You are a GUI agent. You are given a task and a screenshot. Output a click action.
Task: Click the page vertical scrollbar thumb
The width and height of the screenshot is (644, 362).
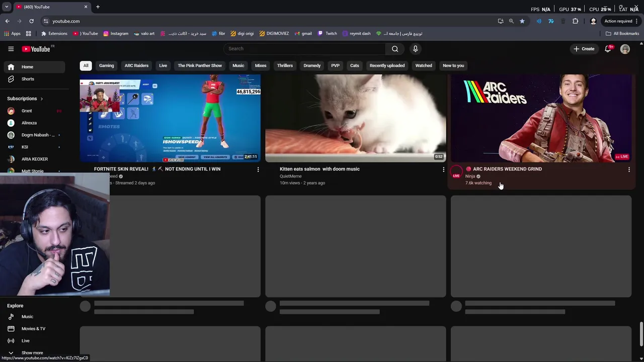pyautogui.click(x=641, y=334)
